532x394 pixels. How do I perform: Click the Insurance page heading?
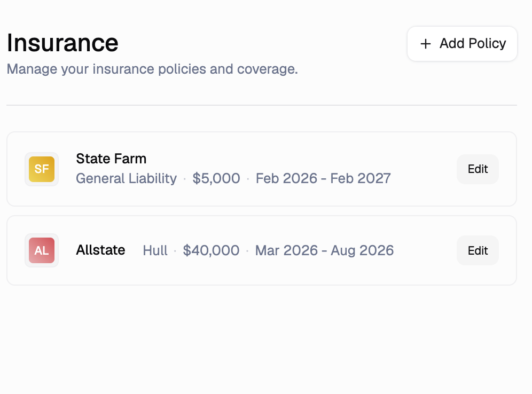pyautogui.click(x=62, y=43)
